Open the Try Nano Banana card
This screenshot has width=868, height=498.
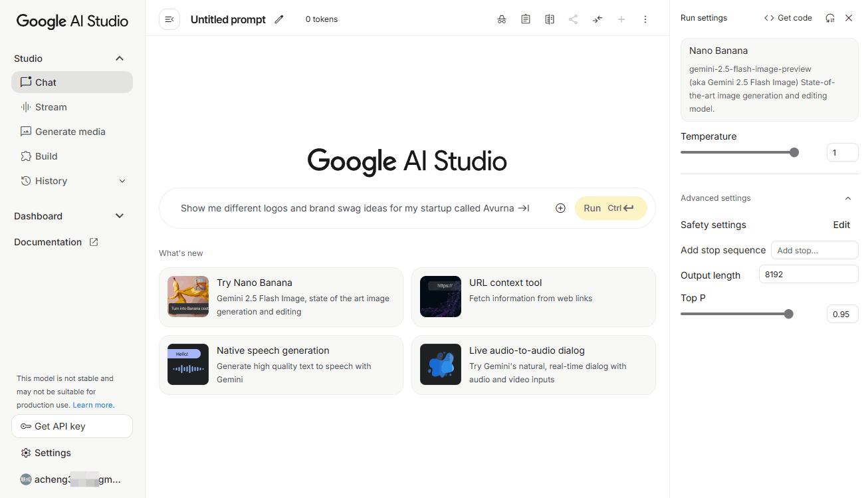tap(280, 297)
